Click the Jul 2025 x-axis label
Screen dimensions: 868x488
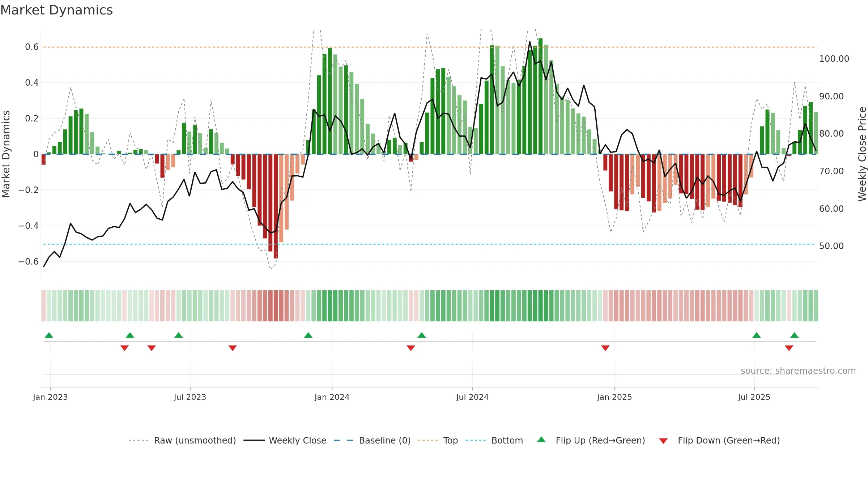(754, 397)
